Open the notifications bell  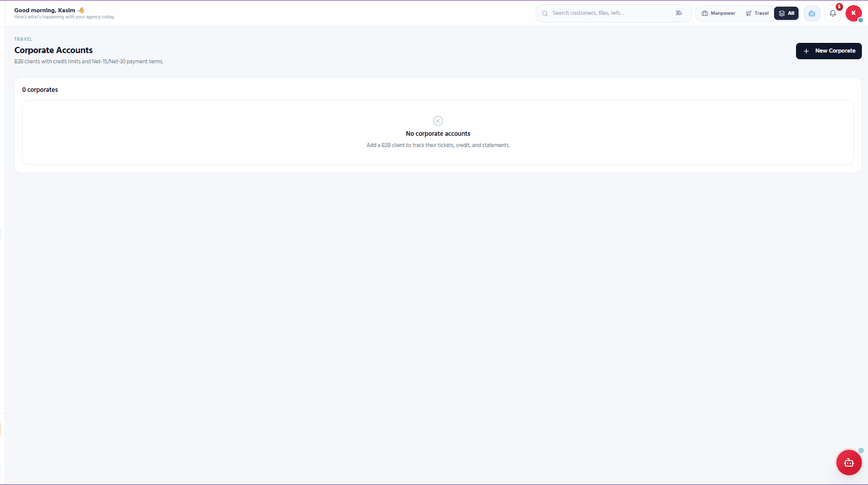point(833,13)
